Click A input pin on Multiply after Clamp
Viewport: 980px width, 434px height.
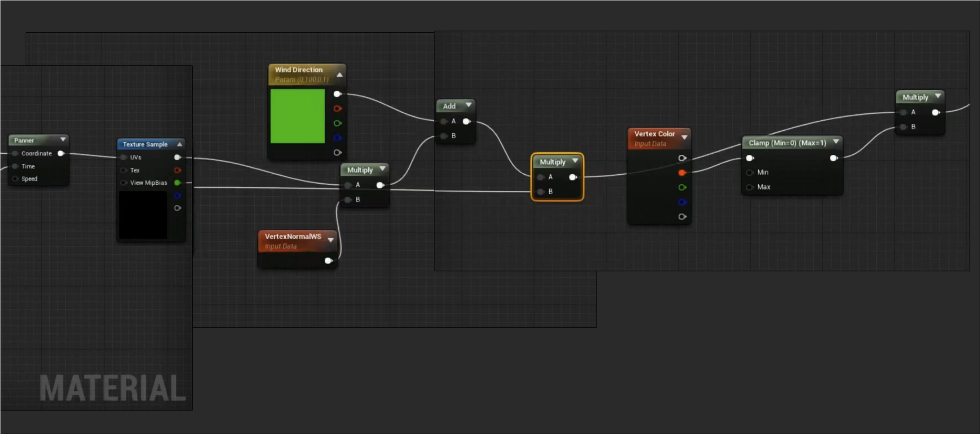click(x=903, y=112)
